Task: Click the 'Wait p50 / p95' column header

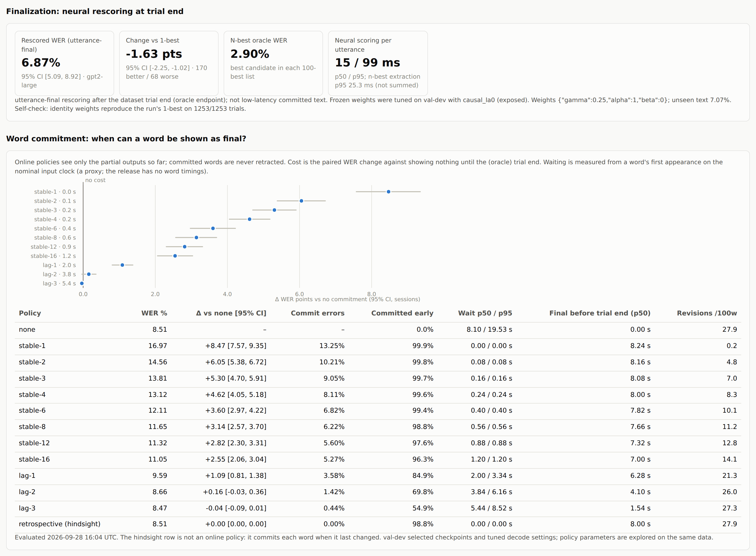Action: (485, 313)
